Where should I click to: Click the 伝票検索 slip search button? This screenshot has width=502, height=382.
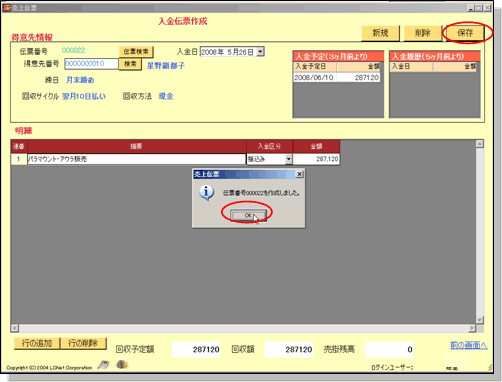click(x=136, y=52)
